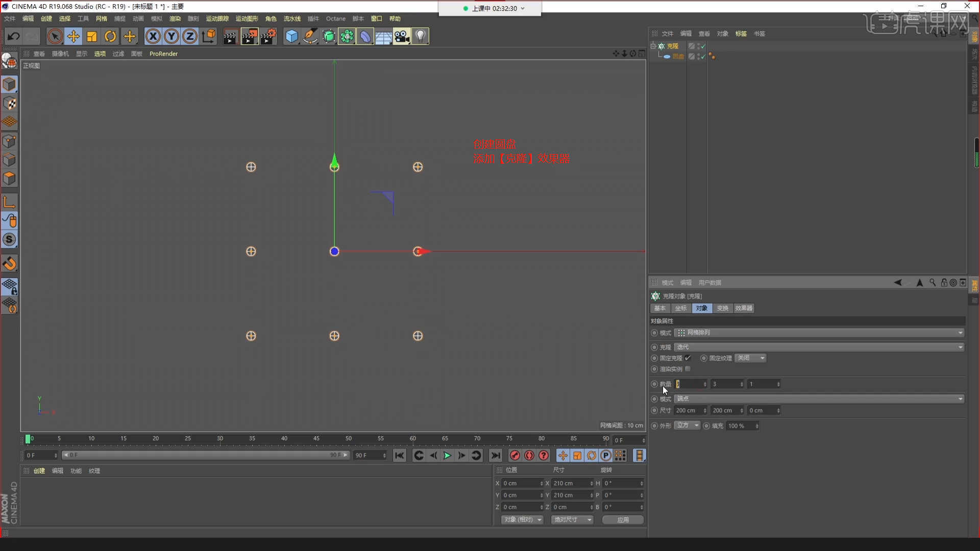Go to start of timeline
Image resolution: width=980 pixels, height=551 pixels.
[x=400, y=456]
